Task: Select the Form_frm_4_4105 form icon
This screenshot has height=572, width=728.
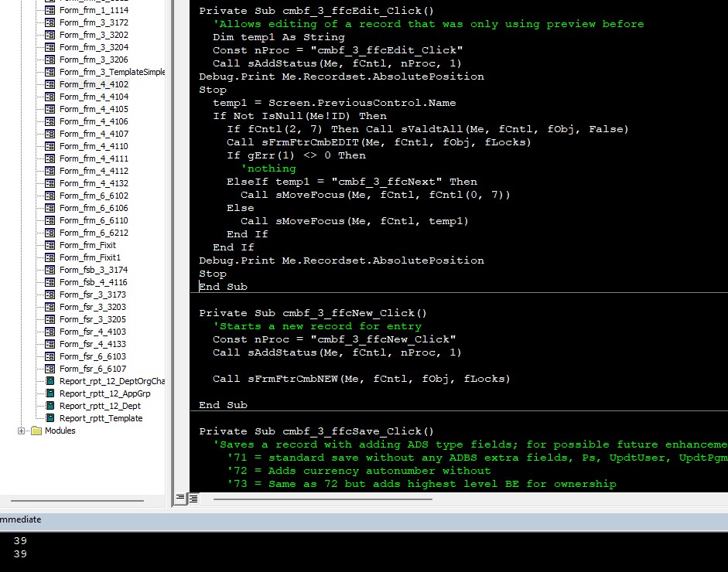Action: pos(50,109)
